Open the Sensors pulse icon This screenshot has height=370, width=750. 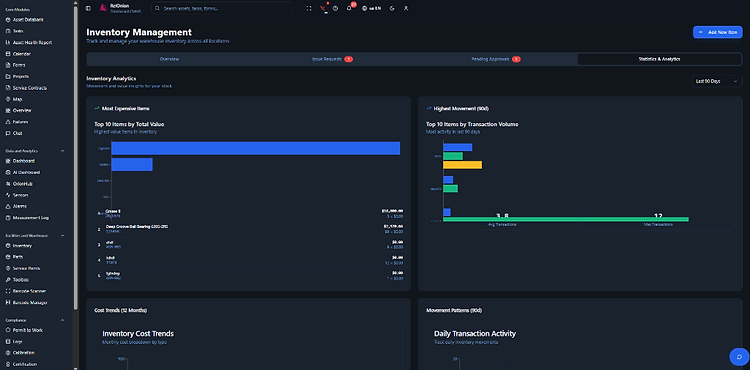8,195
